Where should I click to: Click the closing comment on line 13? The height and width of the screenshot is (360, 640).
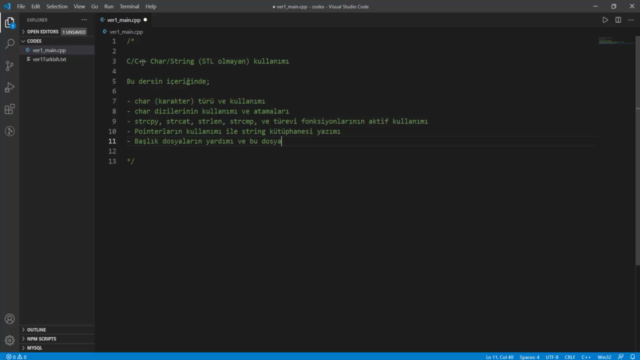click(130, 161)
